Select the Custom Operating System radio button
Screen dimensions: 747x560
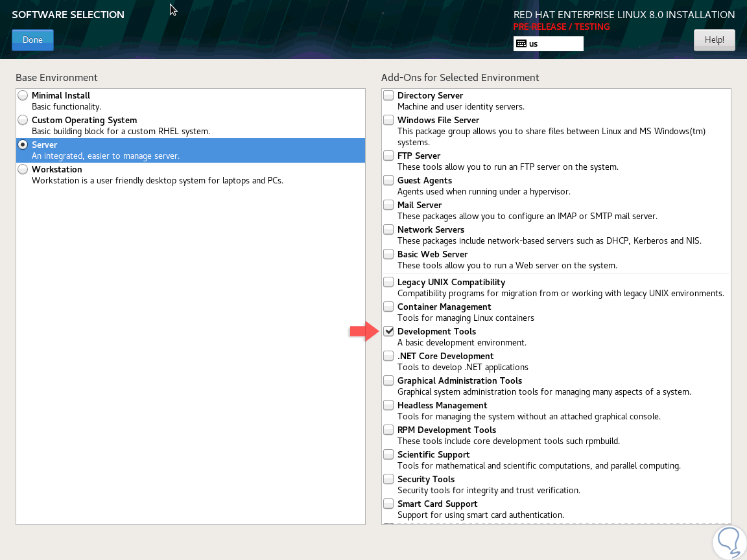[23, 120]
